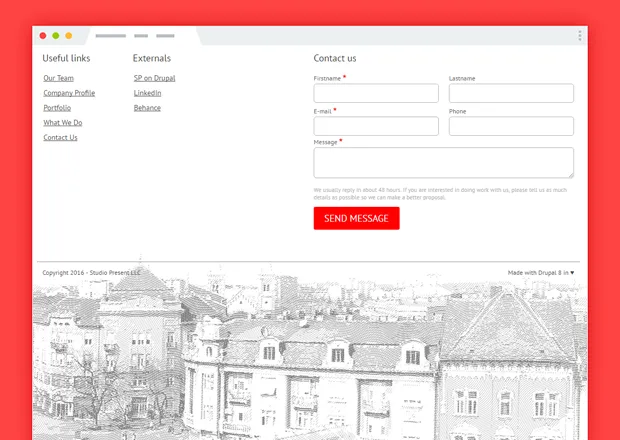This screenshot has width=620, height=440.
Task: Open the What We Do link
Action: [x=63, y=123]
